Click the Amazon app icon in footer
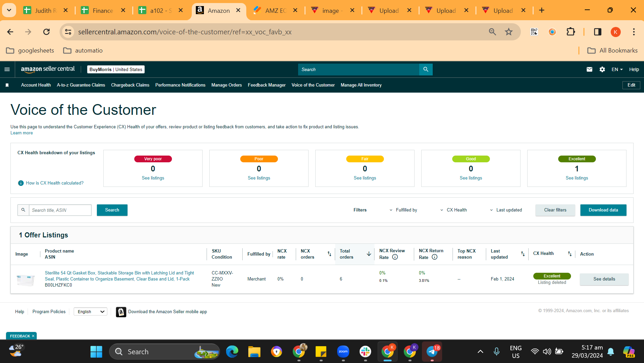The width and height of the screenshot is (644, 363). click(121, 312)
